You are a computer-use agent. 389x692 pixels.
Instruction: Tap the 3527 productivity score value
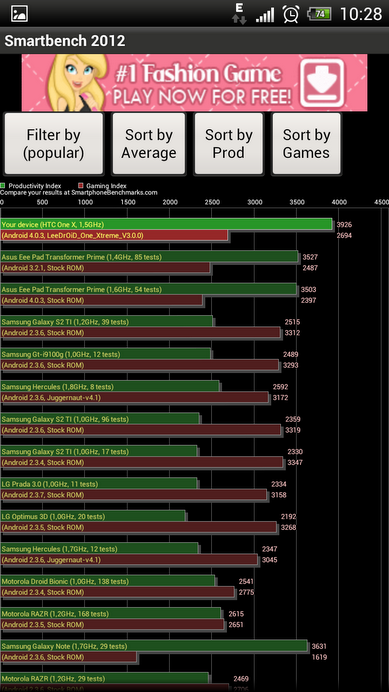(310, 257)
